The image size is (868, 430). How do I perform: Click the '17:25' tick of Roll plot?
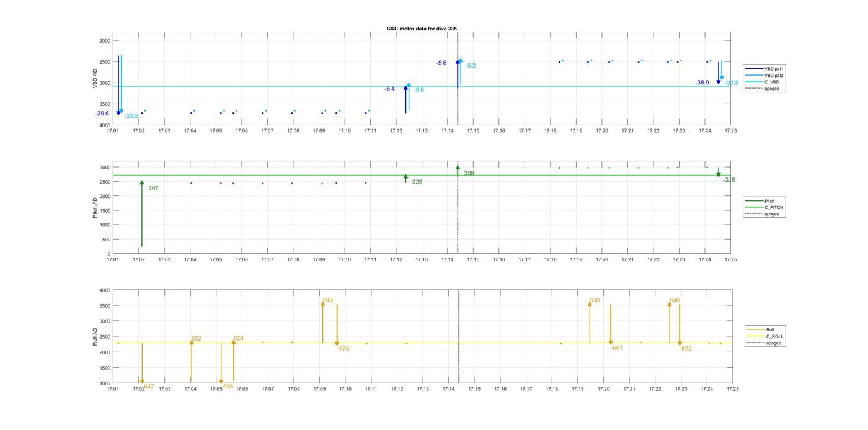(732, 389)
